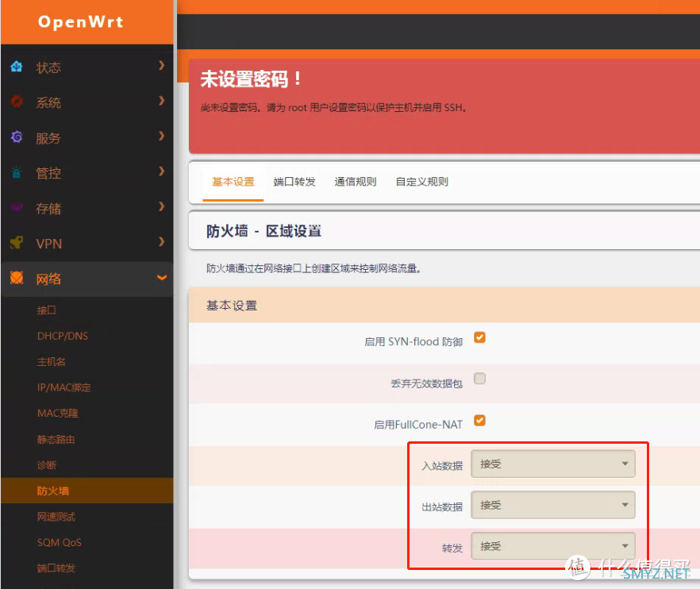700x589 pixels.
Task: Toggle 启用 SYN-flood 防御 checkbox
Action: pyautogui.click(x=480, y=337)
